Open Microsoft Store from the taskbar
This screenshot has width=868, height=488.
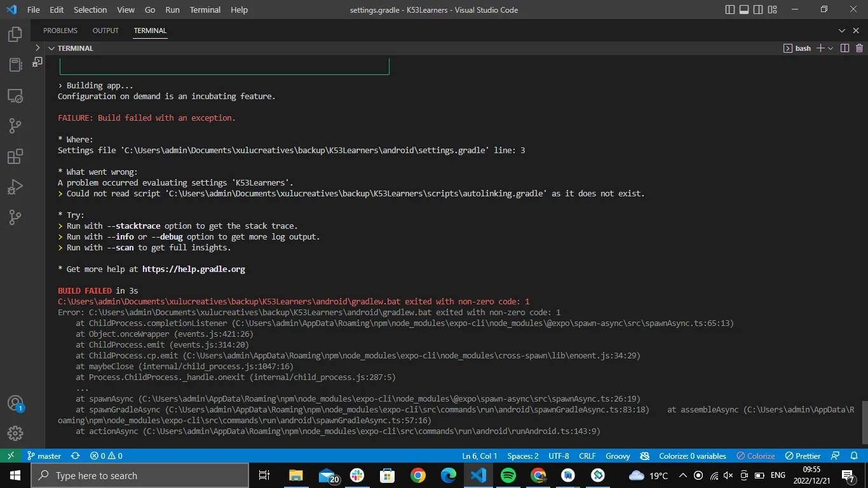click(x=388, y=475)
